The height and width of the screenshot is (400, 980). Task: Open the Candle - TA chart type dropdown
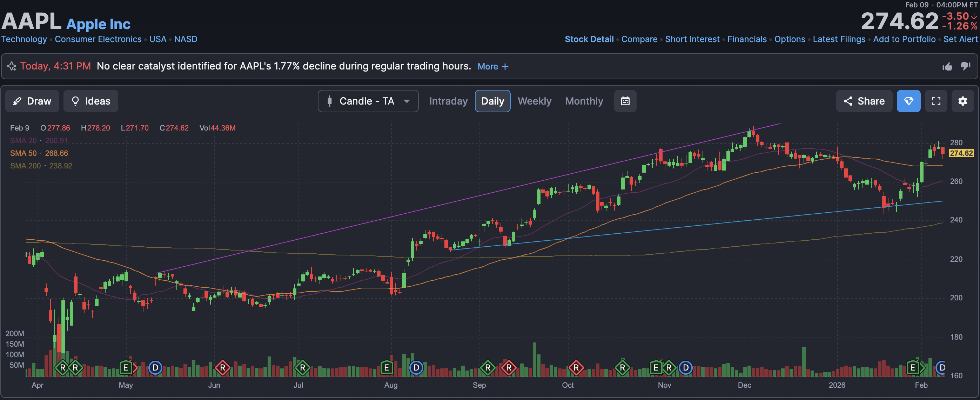click(368, 101)
